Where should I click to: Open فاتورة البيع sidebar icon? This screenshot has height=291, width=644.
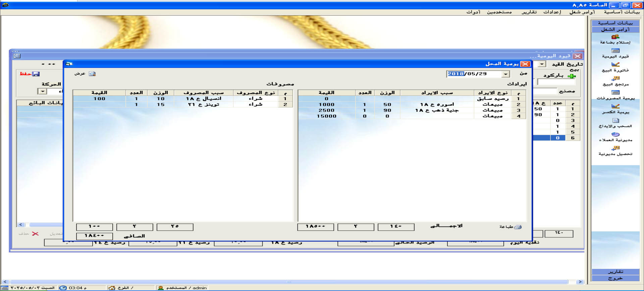[x=615, y=65]
